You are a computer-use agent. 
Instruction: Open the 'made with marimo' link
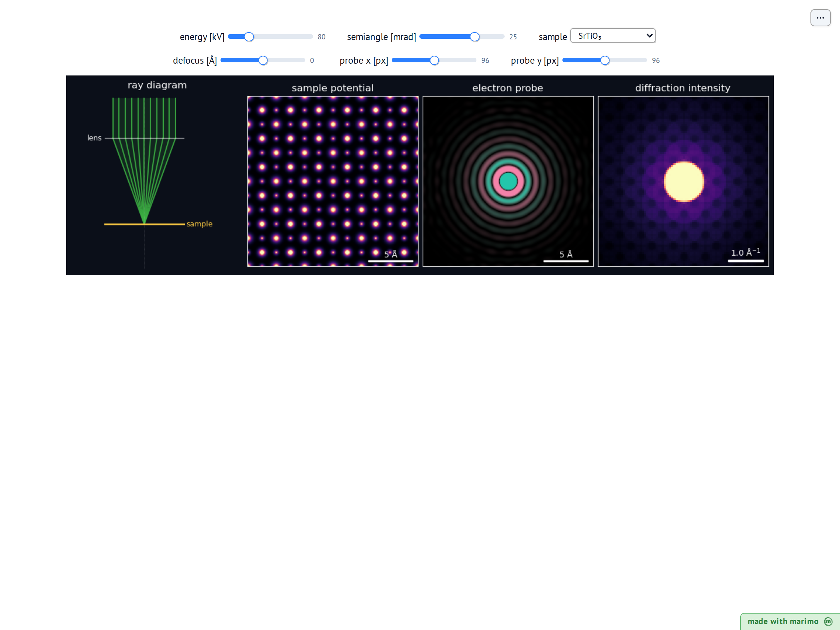pyautogui.click(x=789, y=621)
